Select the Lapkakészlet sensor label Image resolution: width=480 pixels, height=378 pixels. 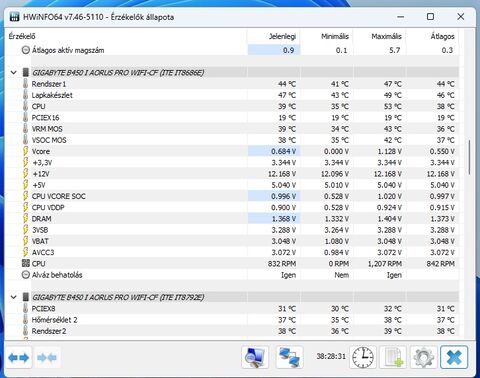[x=52, y=95]
